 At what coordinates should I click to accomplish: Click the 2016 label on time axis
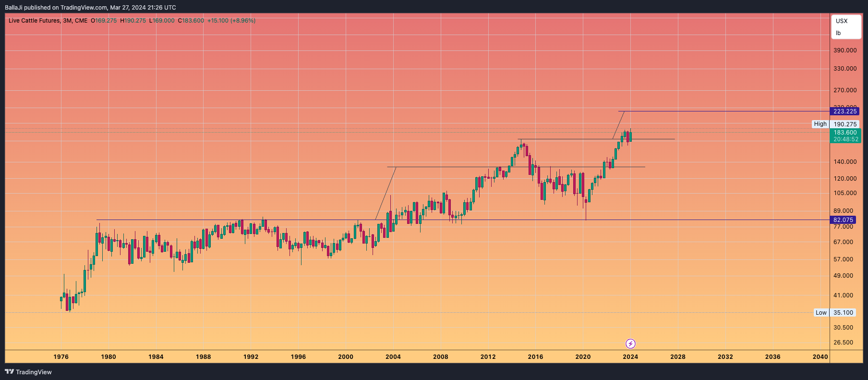point(536,357)
